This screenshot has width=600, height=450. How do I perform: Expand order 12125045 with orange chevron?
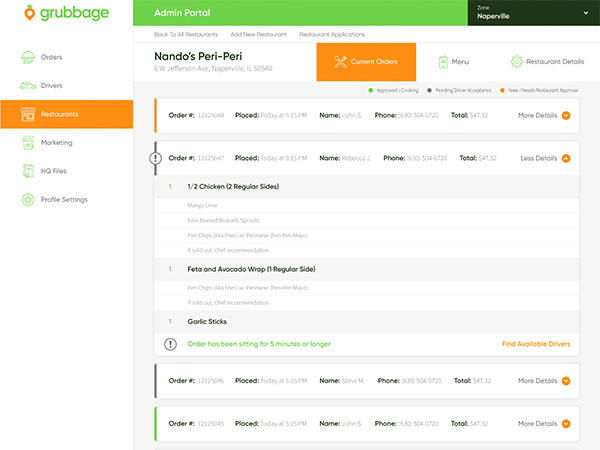[x=566, y=424]
